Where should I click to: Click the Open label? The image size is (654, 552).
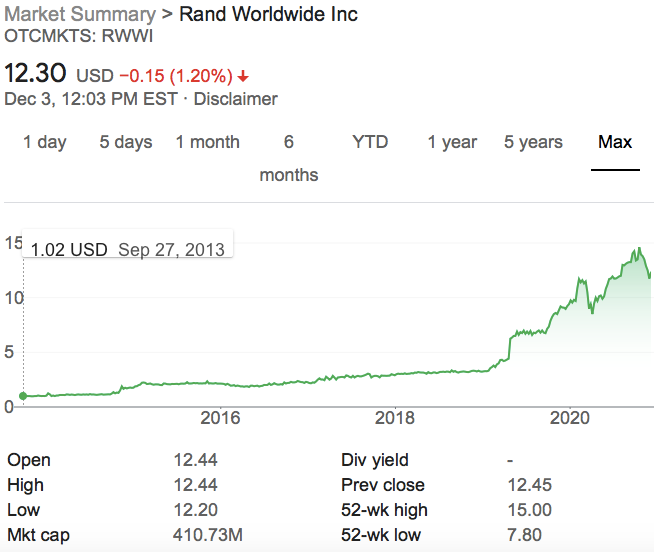tap(29, 460)
